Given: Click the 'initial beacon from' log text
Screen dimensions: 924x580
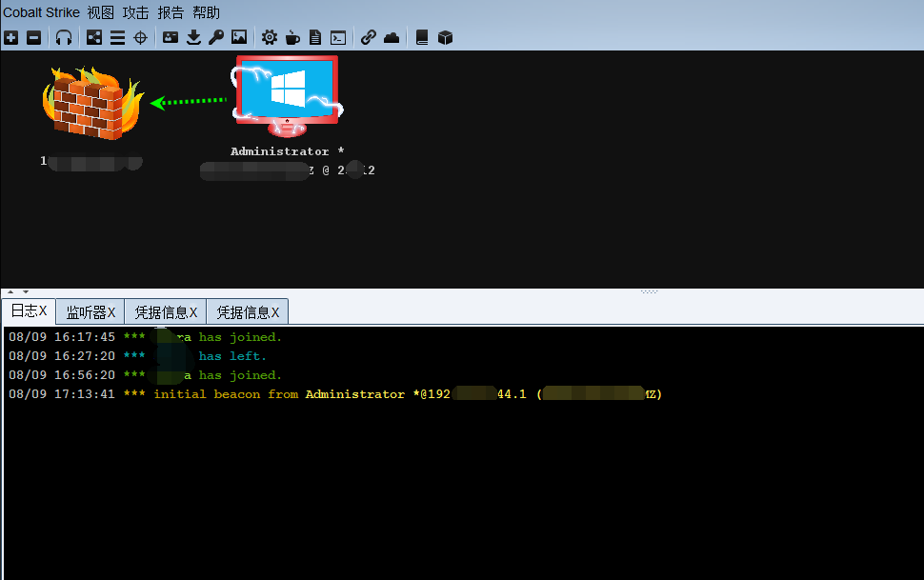Looking at the screenshot, I should (227, 393).
